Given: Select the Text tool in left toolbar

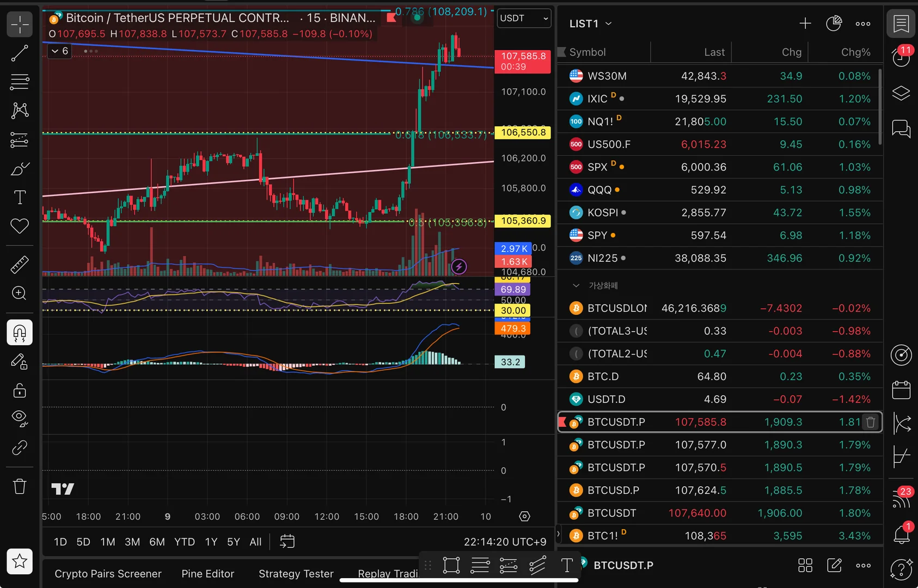Looking at the screenshot, I should [x=20, y=197].
